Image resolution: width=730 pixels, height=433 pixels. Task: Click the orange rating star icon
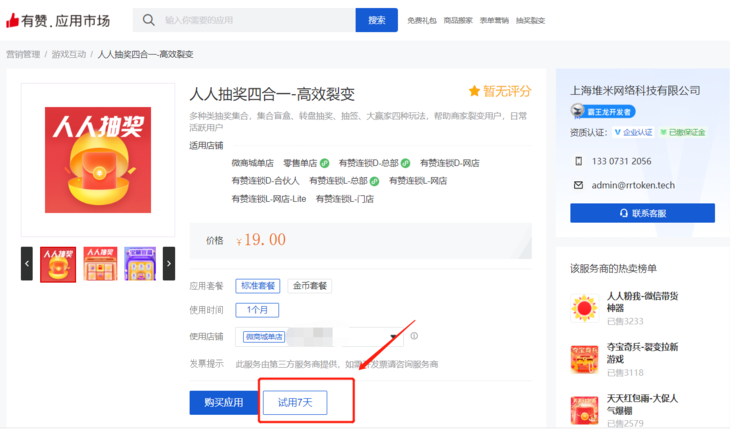point(474,91)
